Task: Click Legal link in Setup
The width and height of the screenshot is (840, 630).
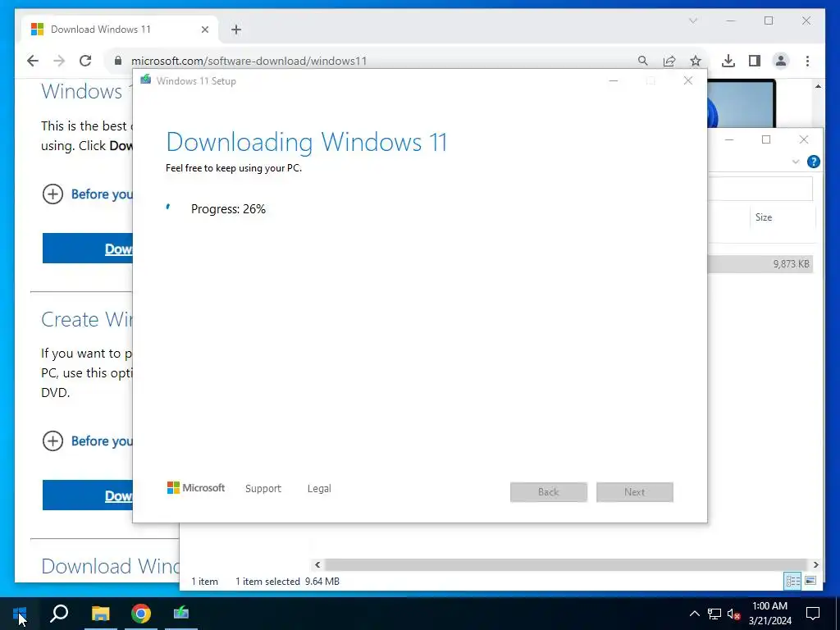Action: (319, 489)
